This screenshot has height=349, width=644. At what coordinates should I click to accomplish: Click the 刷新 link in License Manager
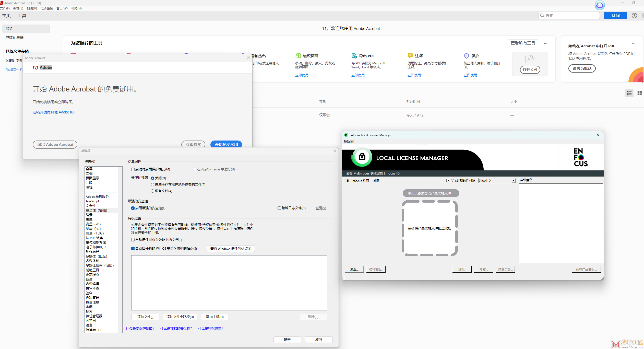tap(377, 181)
